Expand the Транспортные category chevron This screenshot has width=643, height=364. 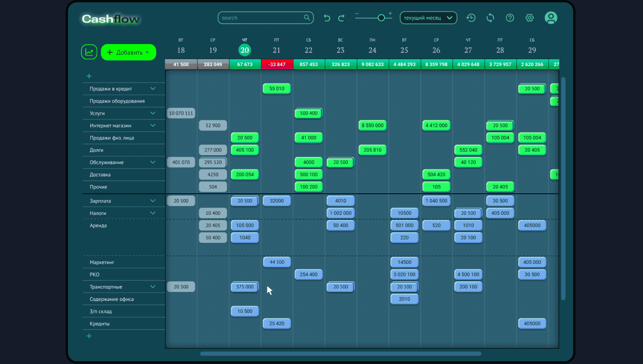point(153,287)
